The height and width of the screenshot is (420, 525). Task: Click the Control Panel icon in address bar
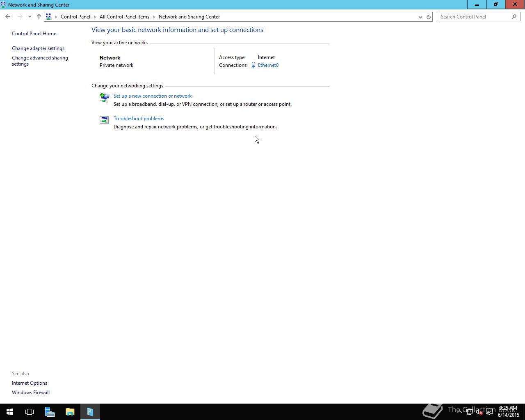tap(49, 17)
